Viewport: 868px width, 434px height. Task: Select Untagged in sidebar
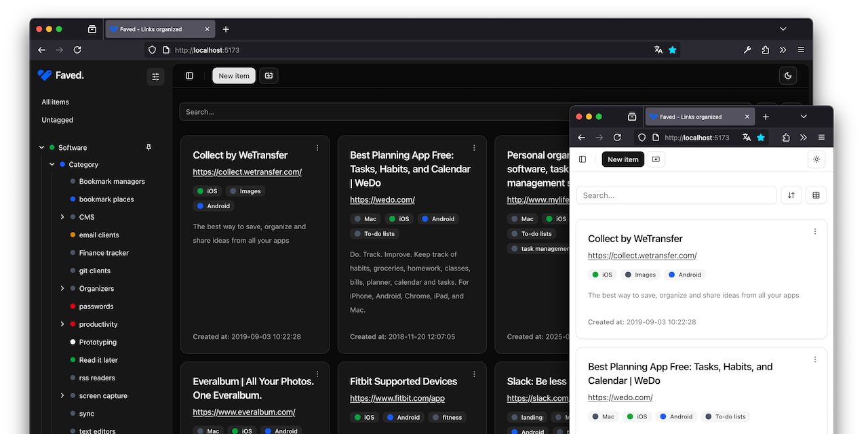[x=58, y=120]
